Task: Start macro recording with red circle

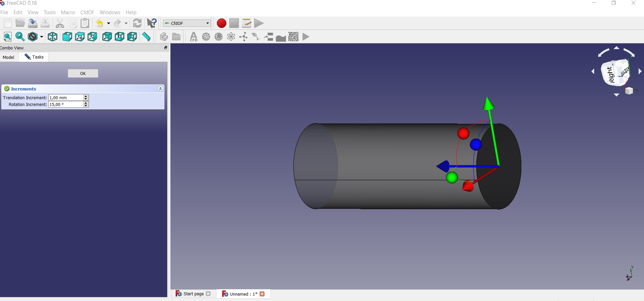Action: point(221,23)
